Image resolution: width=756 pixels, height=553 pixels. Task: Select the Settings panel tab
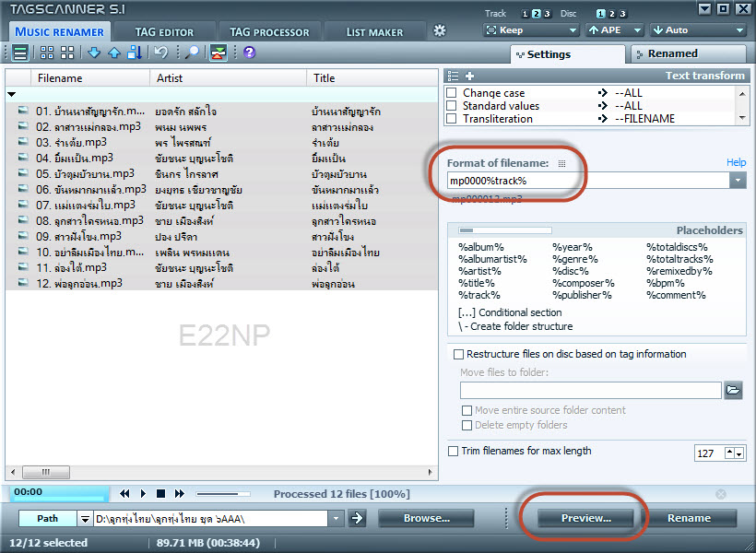pos(568,54)
